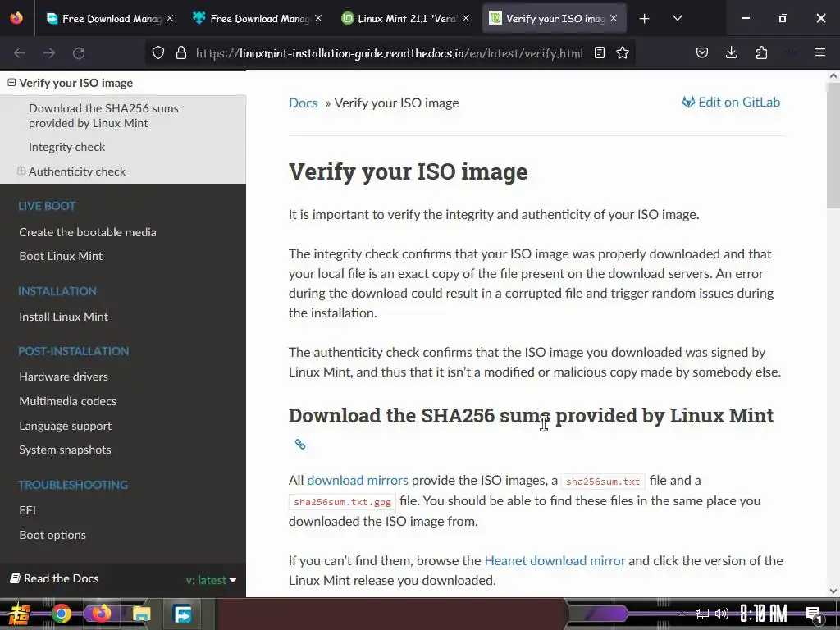Open the Boot Linux Mint page
840x630 pixels.
tap(61, 256)
